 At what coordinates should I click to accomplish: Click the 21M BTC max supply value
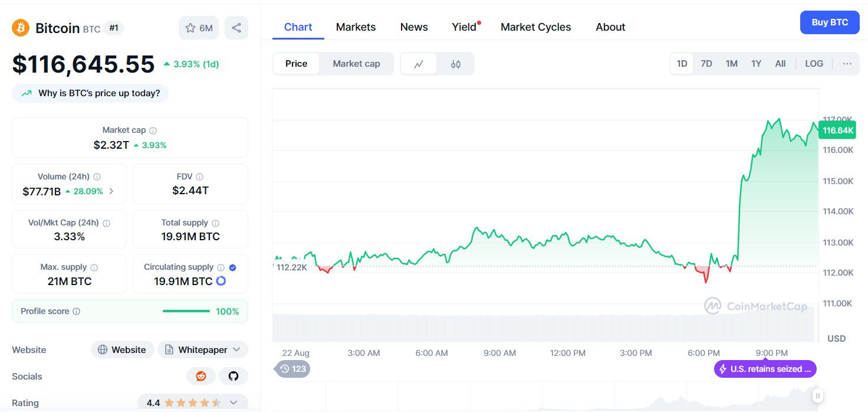[x=70, y=281]
